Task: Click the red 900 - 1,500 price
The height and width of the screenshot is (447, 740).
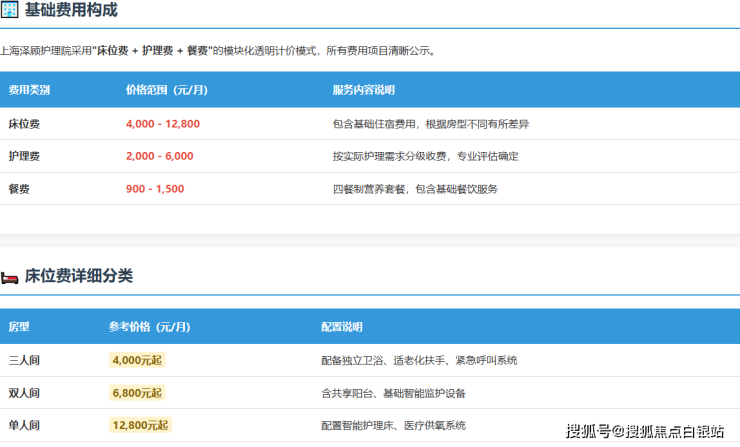Action: tap(155, 189)
